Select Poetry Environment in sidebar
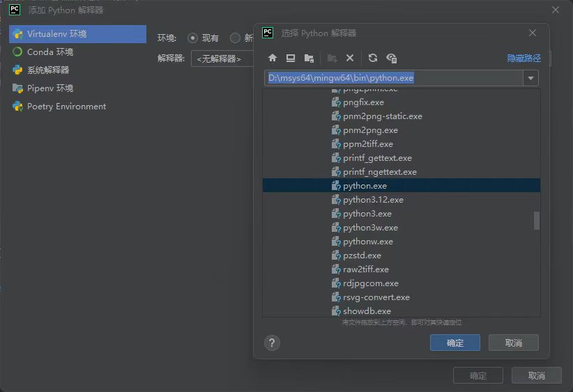This screenshot has height=392, width=573. [77, 107]
